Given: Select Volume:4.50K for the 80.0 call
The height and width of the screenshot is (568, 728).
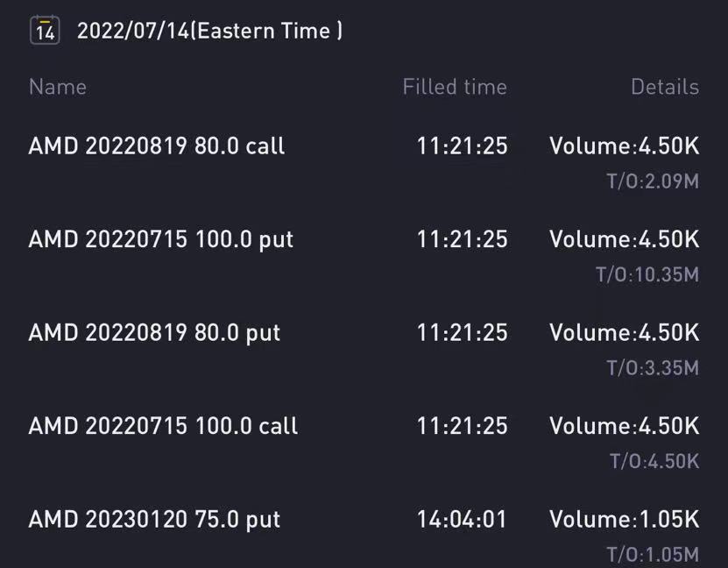Looking at the screenshot, I should [x=625, y=146].
